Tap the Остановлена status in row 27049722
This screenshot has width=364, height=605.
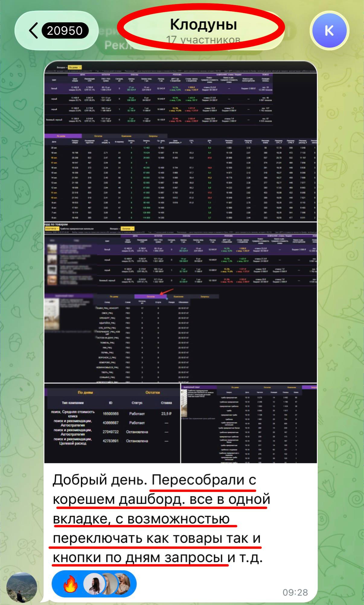point(137,432)
